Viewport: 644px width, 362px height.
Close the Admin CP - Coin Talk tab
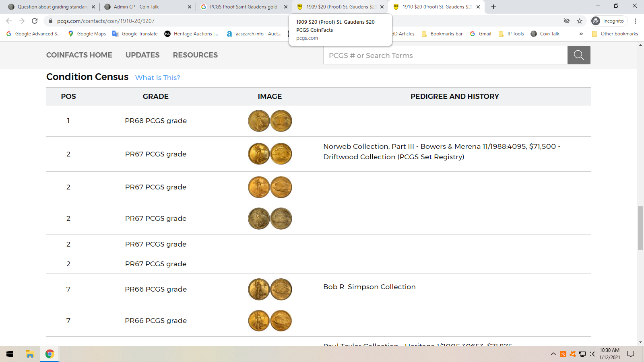pyautogui.click(x=190, y=7)
